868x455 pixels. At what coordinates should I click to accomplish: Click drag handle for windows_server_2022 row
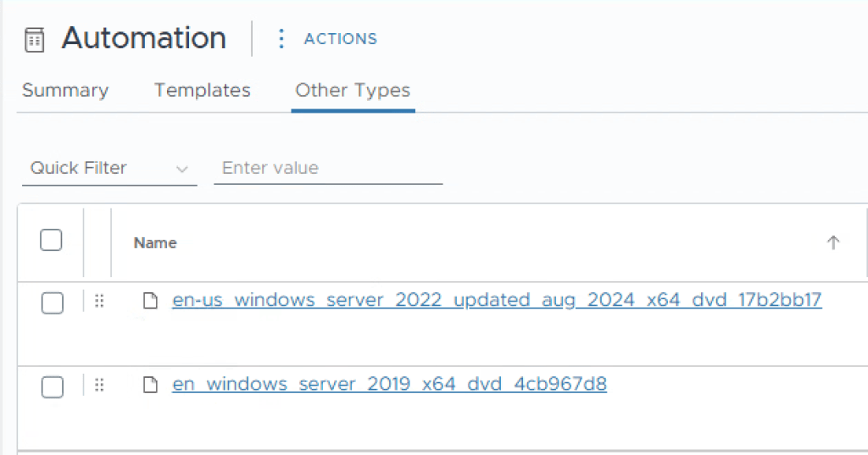point(99,301)
